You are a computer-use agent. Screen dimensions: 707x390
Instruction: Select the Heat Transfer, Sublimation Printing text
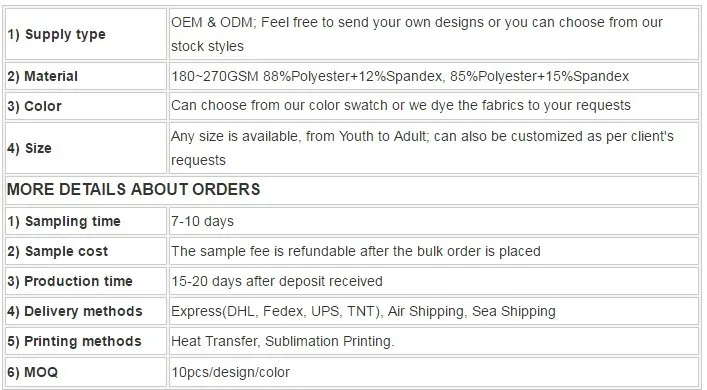point(283,341)
